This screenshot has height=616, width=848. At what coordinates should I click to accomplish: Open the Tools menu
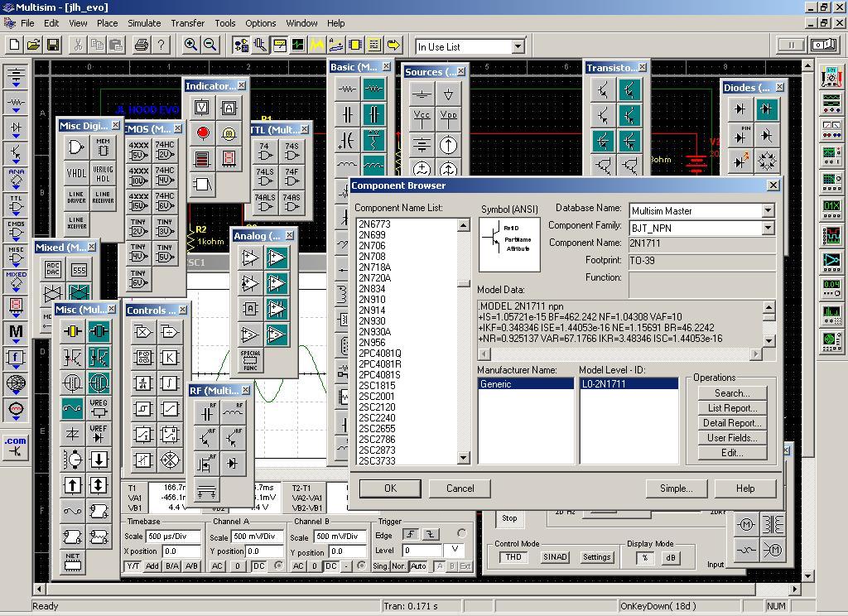pos(225,23)
